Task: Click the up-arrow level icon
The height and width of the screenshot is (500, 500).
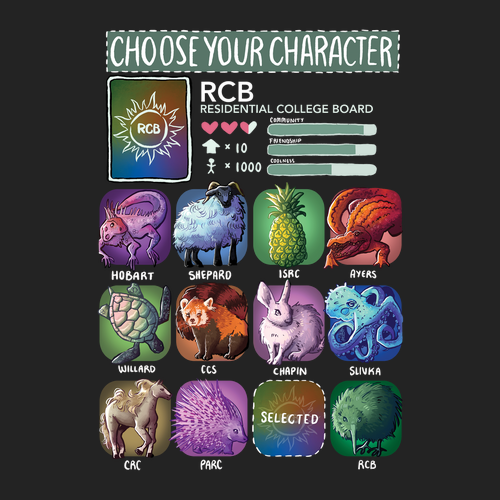Action: click(x=211, y=147)
